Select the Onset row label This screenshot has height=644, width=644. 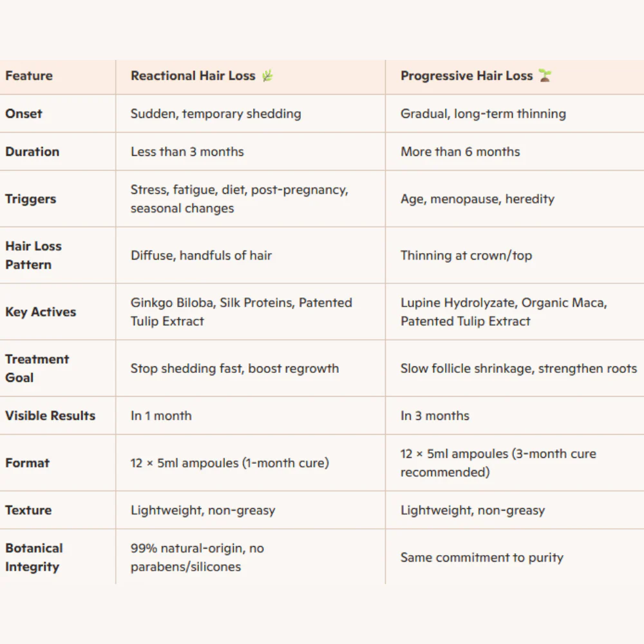point(24,114)
